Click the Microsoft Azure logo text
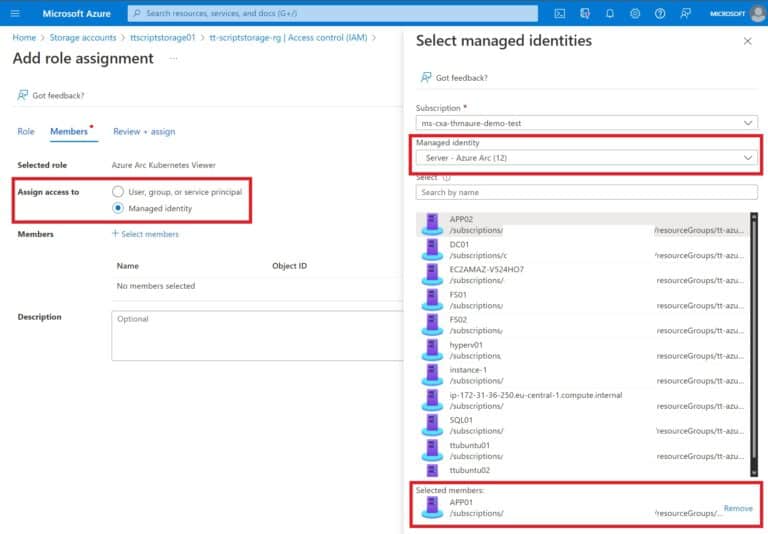Image resolution: width=768 pixels, height=534 pixels. [76, 14]
